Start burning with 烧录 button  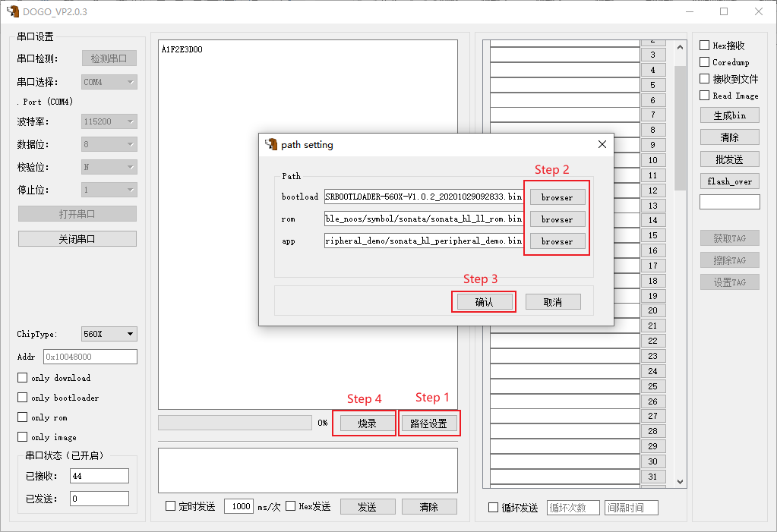tap(367, 423)
